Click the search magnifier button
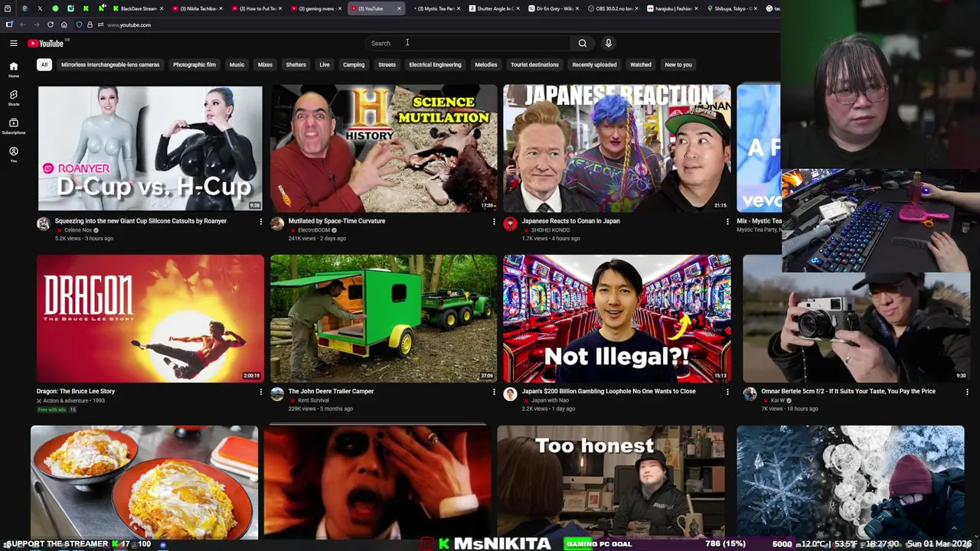This screenshot has height=551, width=980. pyautogui.click(x=582, y=44)
